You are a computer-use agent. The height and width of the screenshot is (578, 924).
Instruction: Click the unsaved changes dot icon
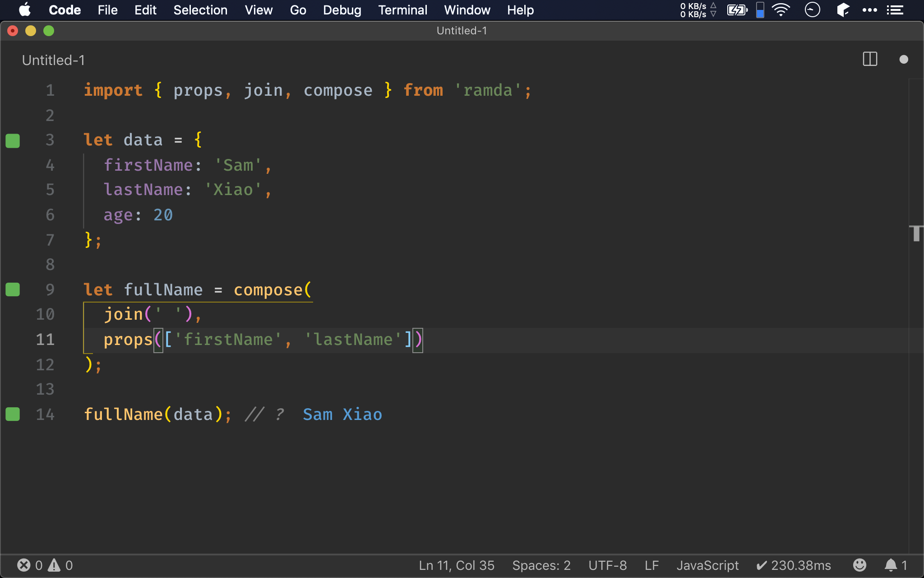point(903,59)
